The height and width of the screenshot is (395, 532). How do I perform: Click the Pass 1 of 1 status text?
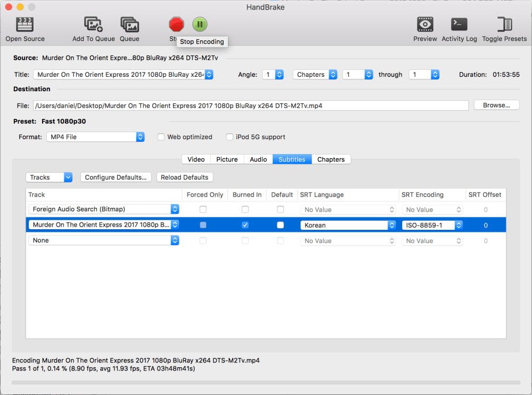point(103,368)
